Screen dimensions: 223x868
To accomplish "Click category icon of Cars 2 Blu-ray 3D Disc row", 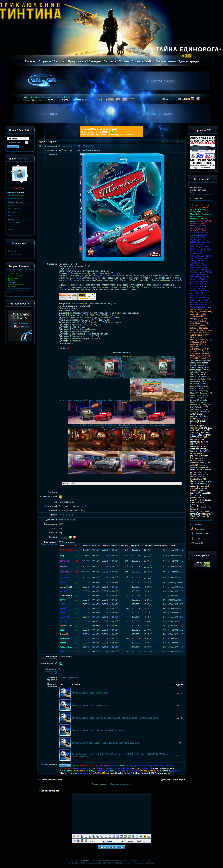I will 65,718.
